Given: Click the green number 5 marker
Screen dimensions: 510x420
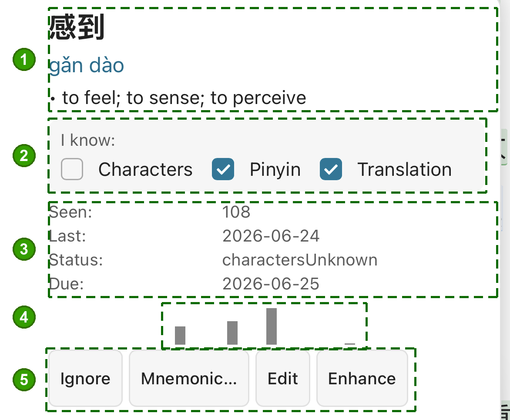Looking at the screenshot, I should [x=24, y=380].
